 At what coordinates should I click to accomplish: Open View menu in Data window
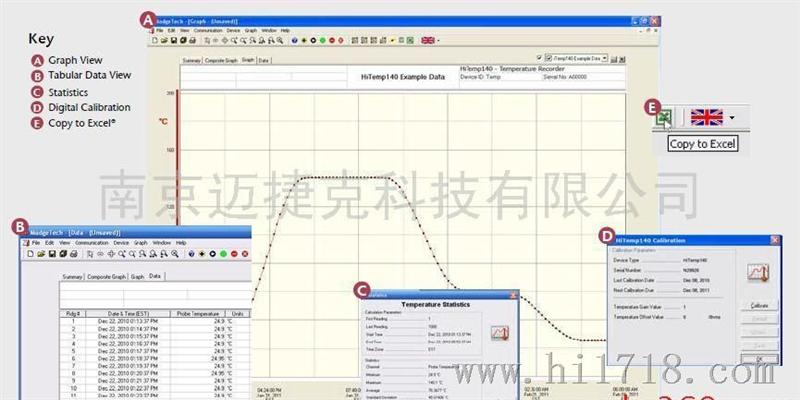[65, 243]
